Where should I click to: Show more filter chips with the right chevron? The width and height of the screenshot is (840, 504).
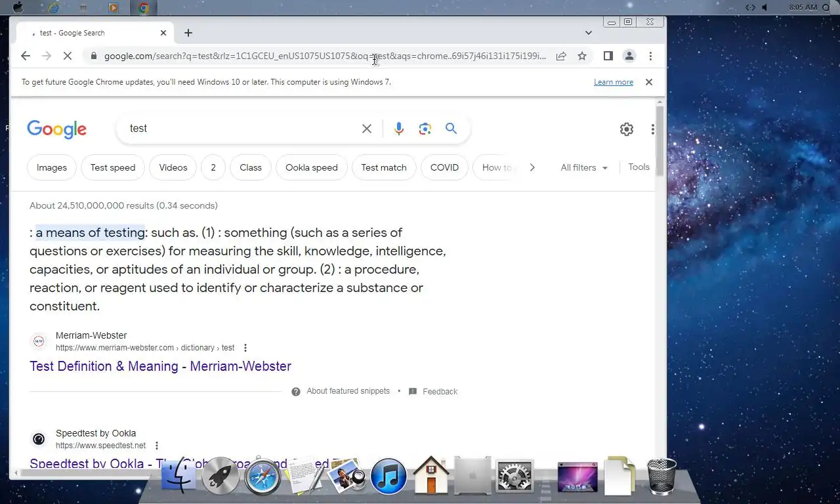coord(532,167)
